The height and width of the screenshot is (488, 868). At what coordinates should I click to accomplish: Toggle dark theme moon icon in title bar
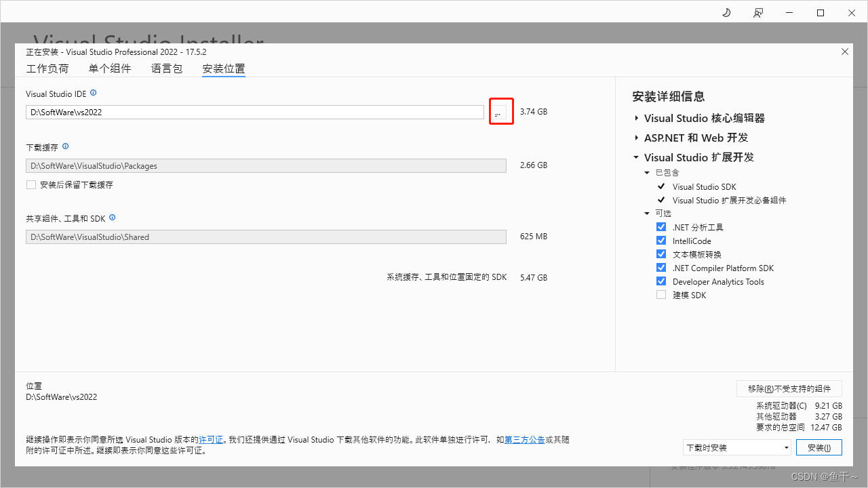pos(726,13)
